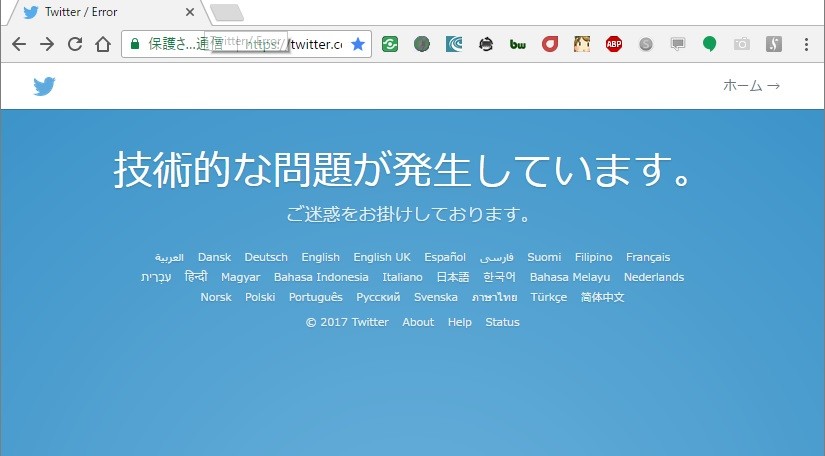The height and width of the screenshot is (456, 825).
Task: Open the Adblock Plus extension icon
Action: [x=614, y=44]
